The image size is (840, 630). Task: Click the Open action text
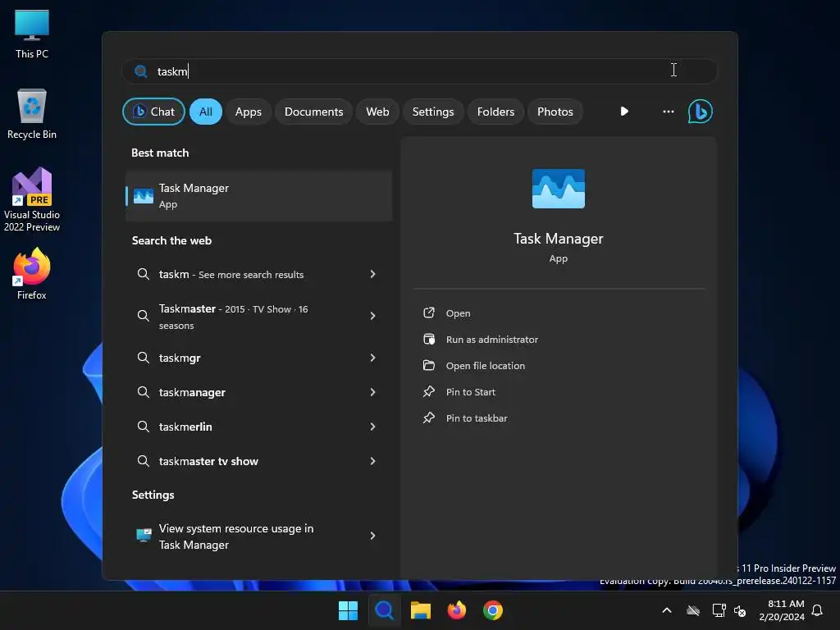coord(458,313)
